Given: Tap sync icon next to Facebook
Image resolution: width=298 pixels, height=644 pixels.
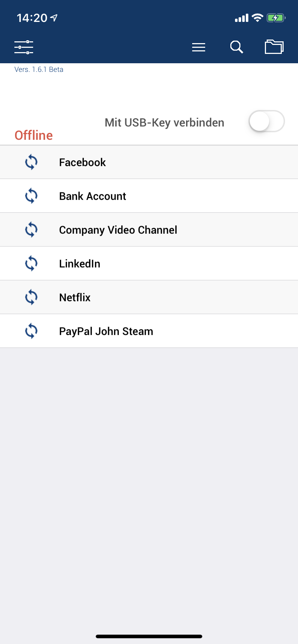Looking at the screenshot, I should tap(31, 162).
